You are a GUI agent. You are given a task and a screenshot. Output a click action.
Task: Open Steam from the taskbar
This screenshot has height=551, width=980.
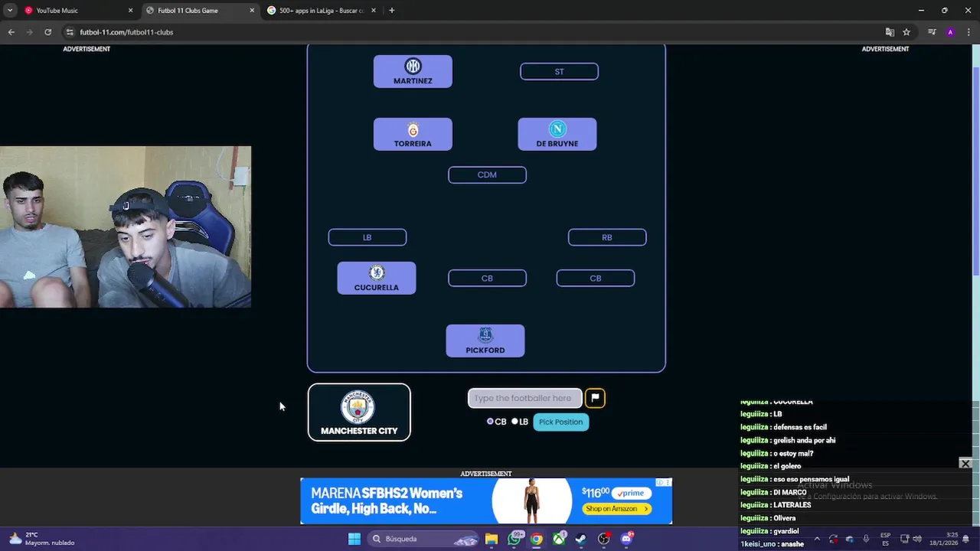click(581, 539)
